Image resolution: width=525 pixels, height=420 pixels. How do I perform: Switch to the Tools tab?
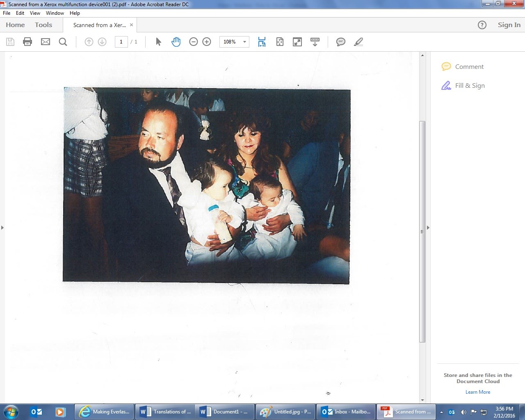(x=43, y=25)
